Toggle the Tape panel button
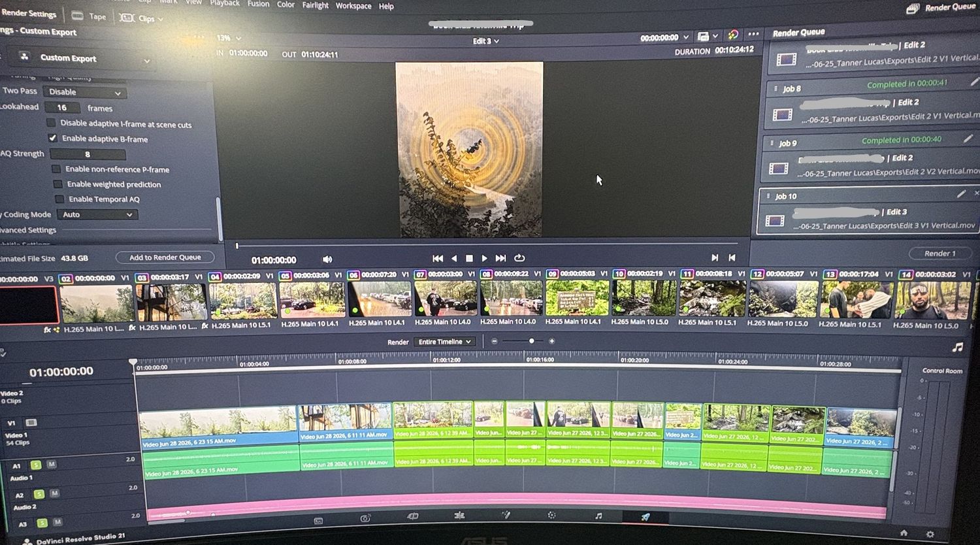Viewport: 980px width, 545px height. point(89,16)
